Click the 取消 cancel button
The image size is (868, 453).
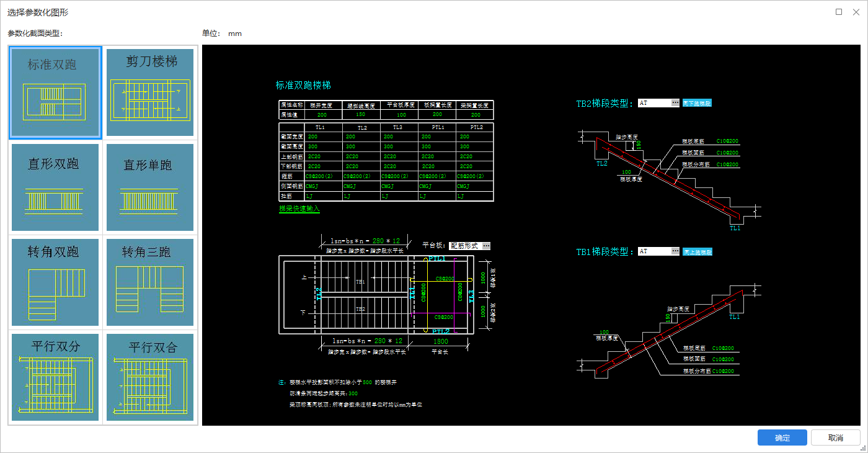coord(836,437)
